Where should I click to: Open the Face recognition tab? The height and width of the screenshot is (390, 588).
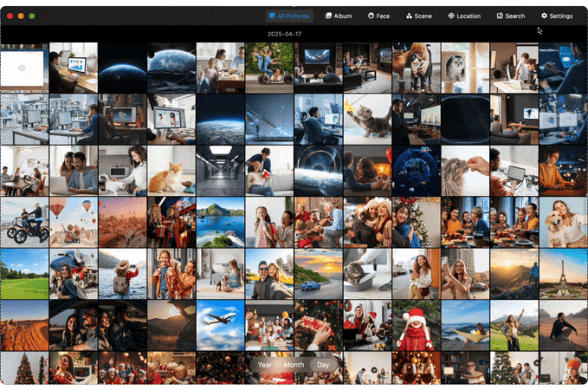point(378,16)
